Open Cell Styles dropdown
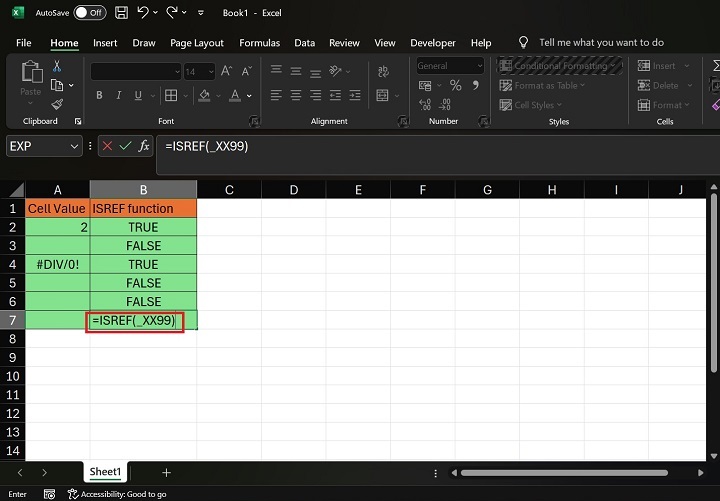720x501 pixels. pos(530,105)
